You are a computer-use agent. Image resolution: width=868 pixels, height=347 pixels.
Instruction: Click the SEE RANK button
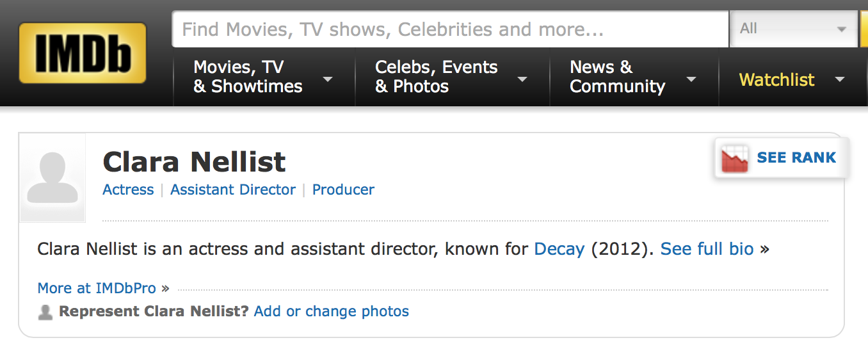pos(796,157)
